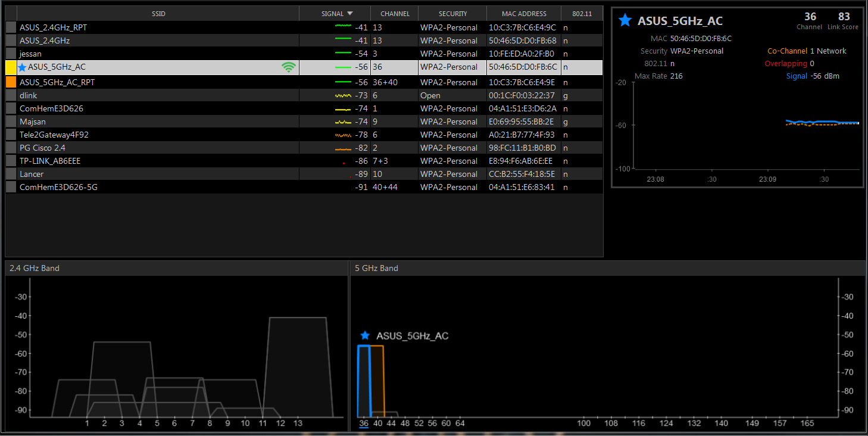Click the blue channel 36 shape in 5 GHz chart
Screen dimensions: 868x436
363,381
